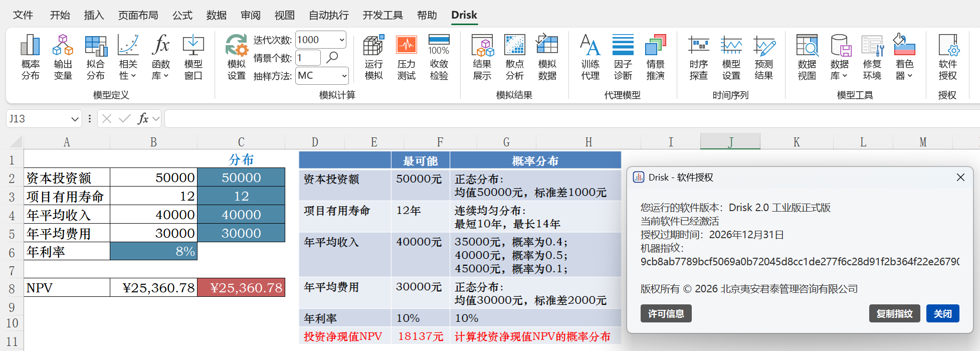Screen dimensions: 980x351
Task: Open the 文件 File menu
Action: coord(23,15)
